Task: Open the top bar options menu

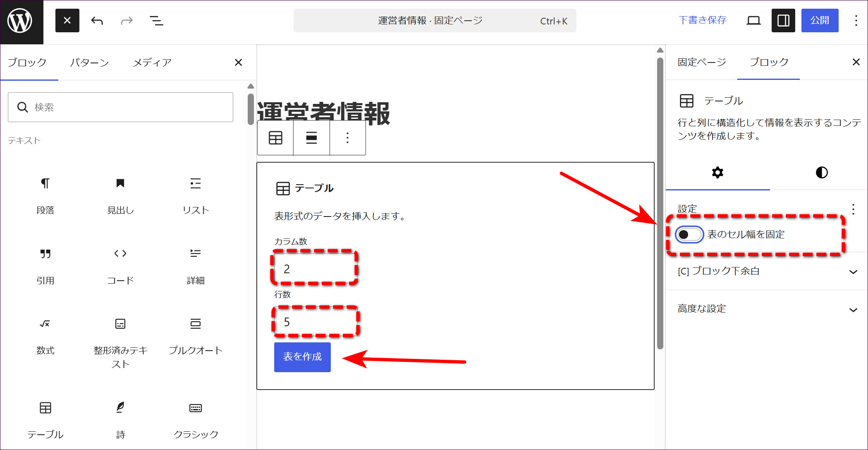Action: (x=856, y=21)
